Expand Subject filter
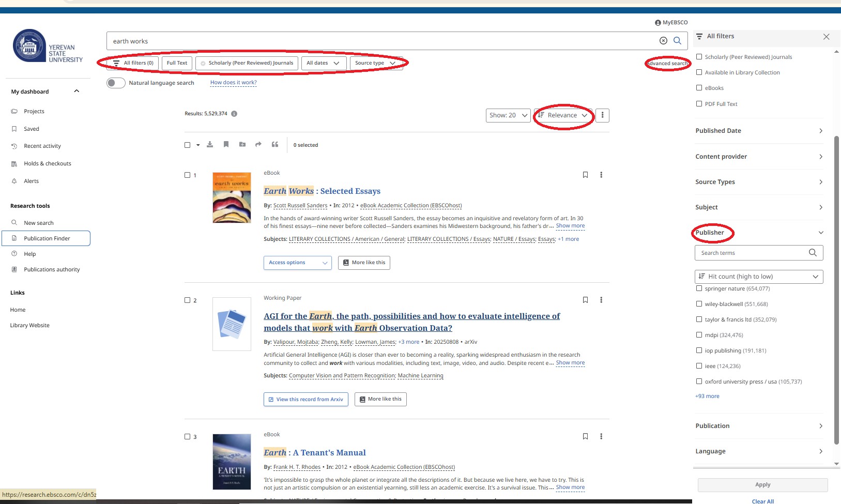 click(759, 207)
